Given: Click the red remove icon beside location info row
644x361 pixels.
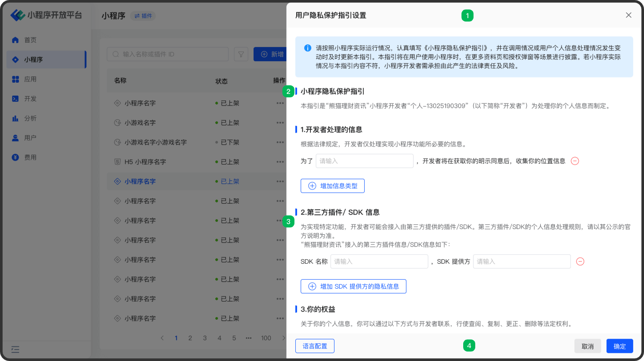Looking at the screenshot, I should point(575,161).
